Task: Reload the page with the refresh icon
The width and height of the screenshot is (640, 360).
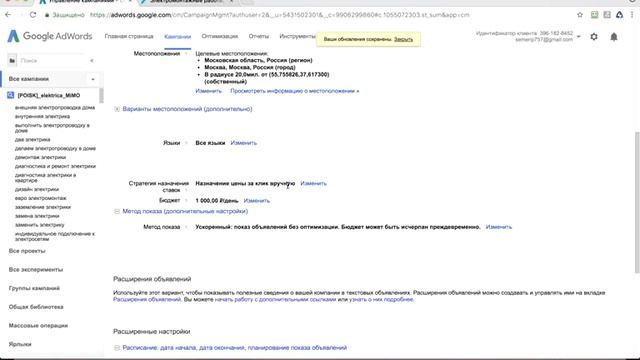Action: (33, 15)
